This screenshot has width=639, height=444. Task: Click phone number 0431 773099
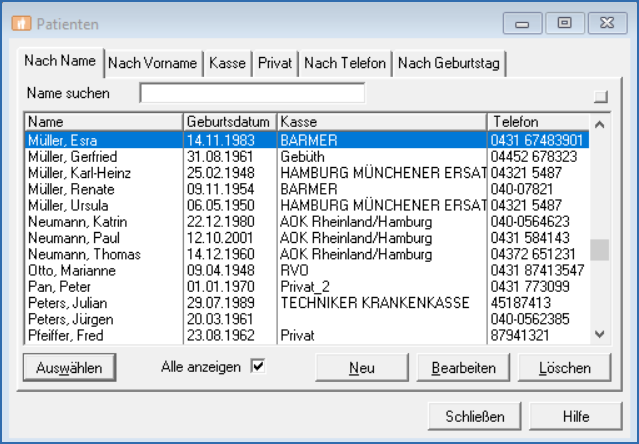point(530,287)
